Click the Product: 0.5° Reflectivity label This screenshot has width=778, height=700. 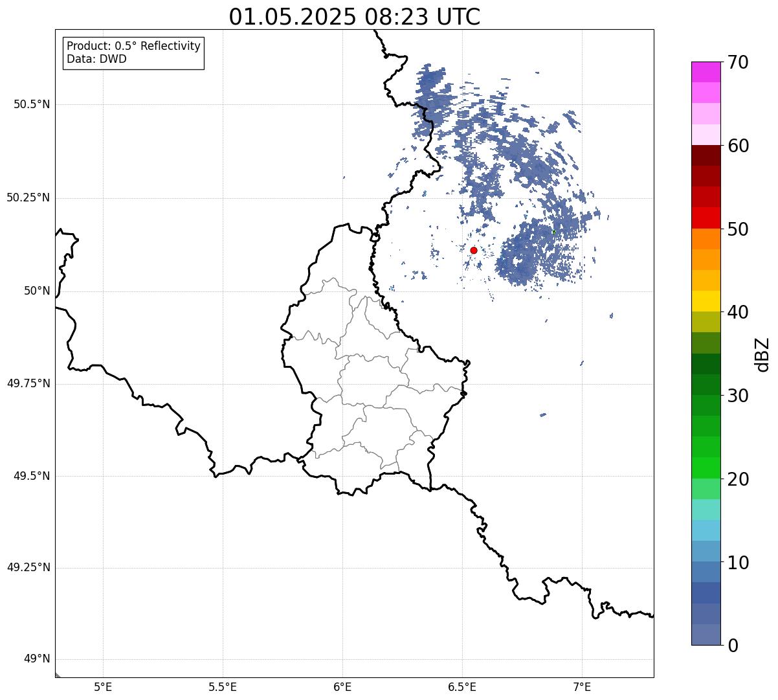[x=134, y=47]
